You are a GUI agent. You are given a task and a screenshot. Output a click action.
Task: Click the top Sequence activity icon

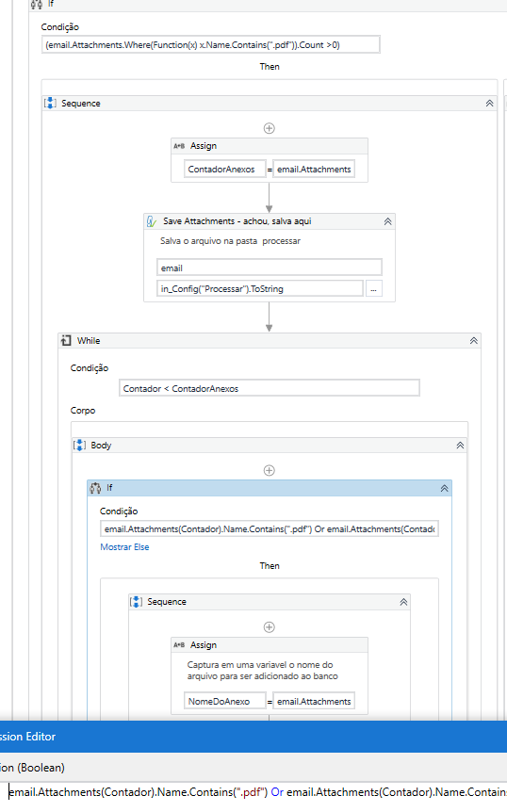(x=50, y=103)
